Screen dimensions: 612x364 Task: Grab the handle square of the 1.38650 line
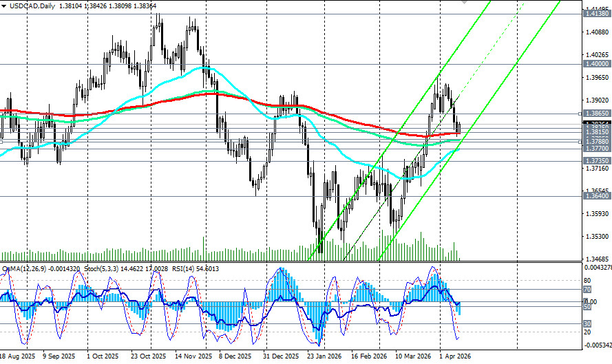(580, 114)
